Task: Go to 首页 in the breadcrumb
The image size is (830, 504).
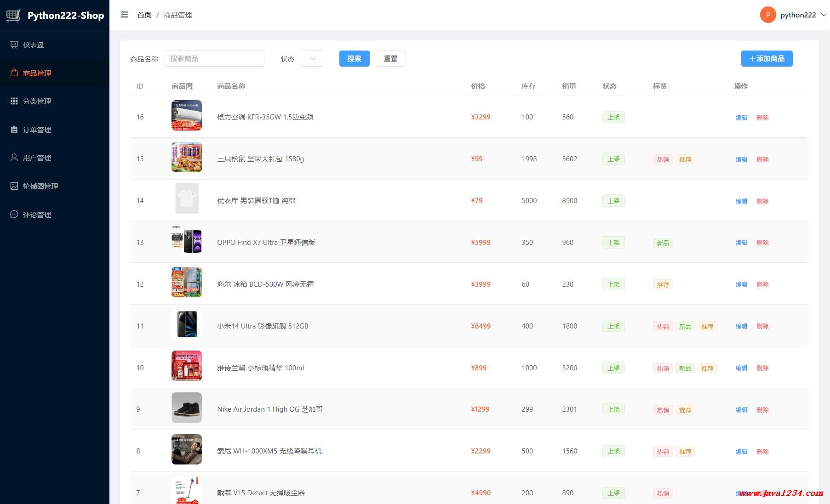Action: tap(144, 15)
